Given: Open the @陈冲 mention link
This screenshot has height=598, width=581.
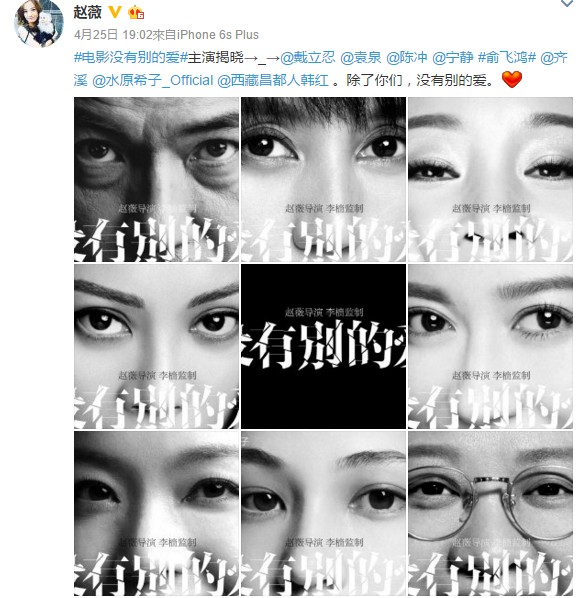Looking at the screenshot, I should [x=407, y=58].
